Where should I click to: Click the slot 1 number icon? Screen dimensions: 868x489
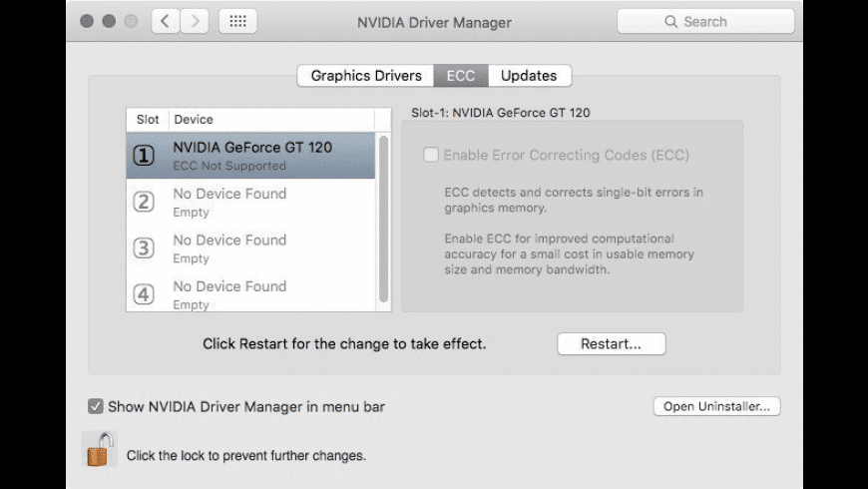click(x=145, y=156)
